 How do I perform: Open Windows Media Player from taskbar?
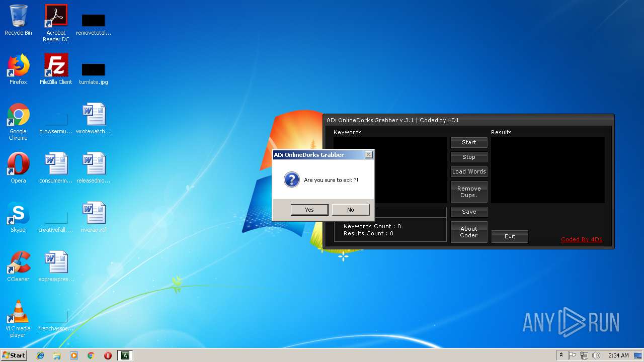pyautogui.click(x=74, y=355)
